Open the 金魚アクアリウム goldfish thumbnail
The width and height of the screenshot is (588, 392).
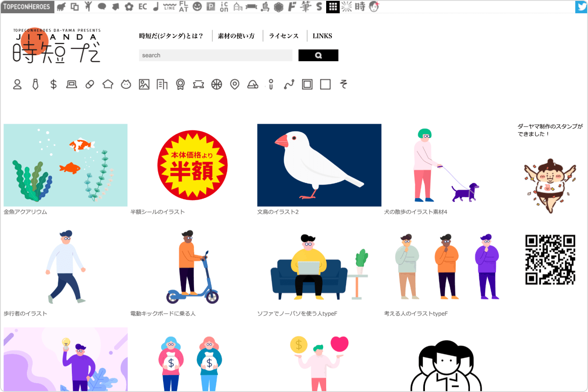66,165
